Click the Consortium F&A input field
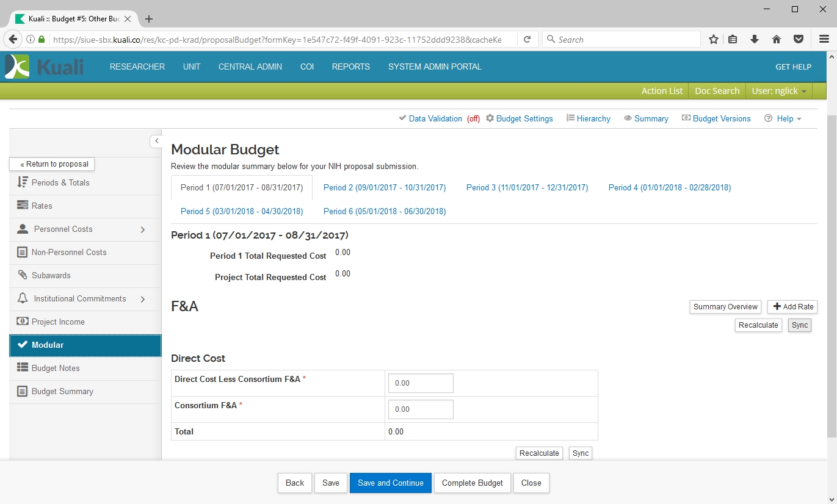Image resolution: width=837 pixels, height=504 pixels. click(421, 409)
